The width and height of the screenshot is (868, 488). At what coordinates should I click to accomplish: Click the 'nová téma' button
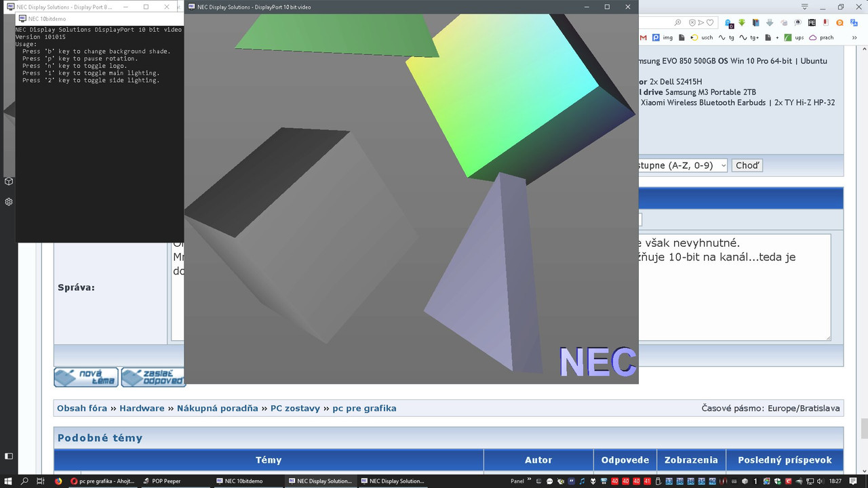[86, 378]
